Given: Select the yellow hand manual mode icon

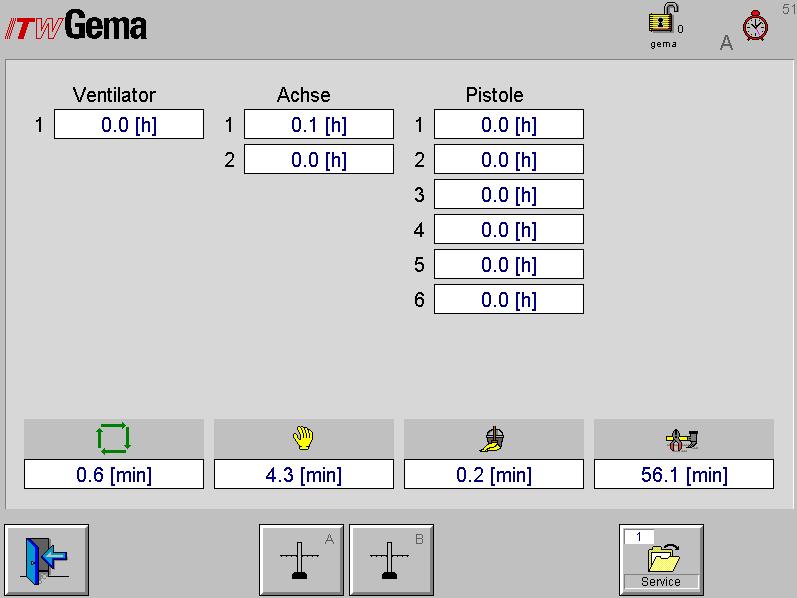Looking at the screenshot, I should point(303,438).
